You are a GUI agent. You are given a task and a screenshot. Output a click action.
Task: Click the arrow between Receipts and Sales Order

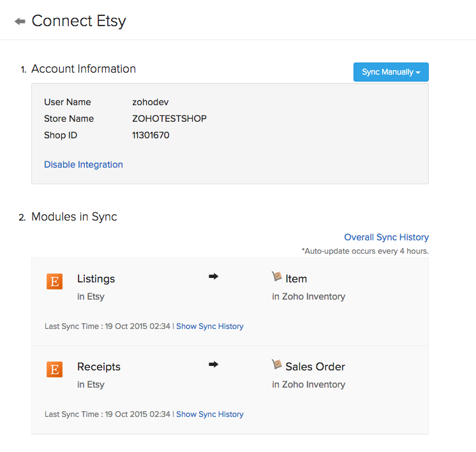click(214, 365)
